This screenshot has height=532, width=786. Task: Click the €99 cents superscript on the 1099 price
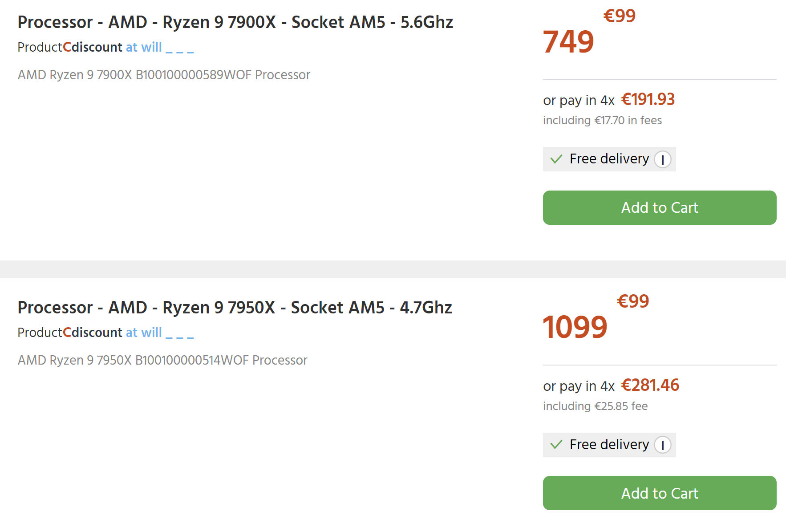(x=633, y=301)
